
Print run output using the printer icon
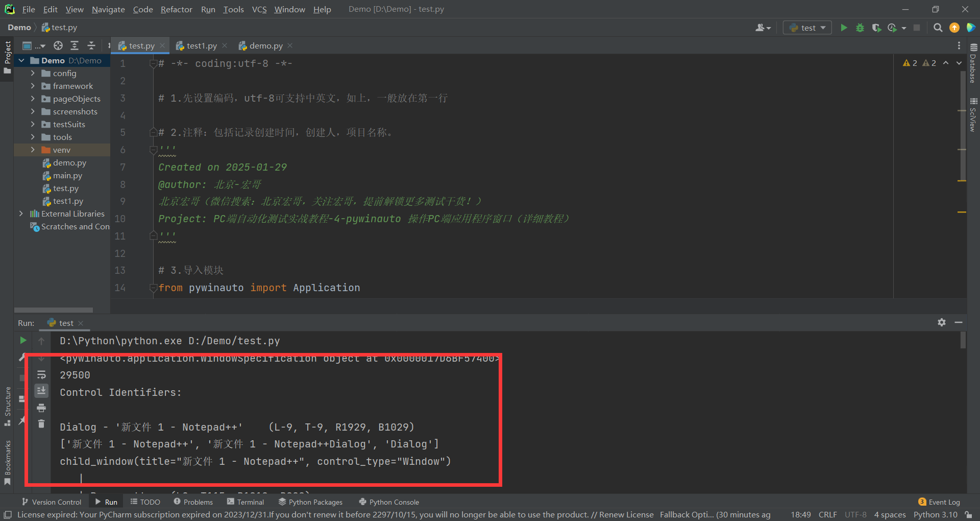pos(41,408)
